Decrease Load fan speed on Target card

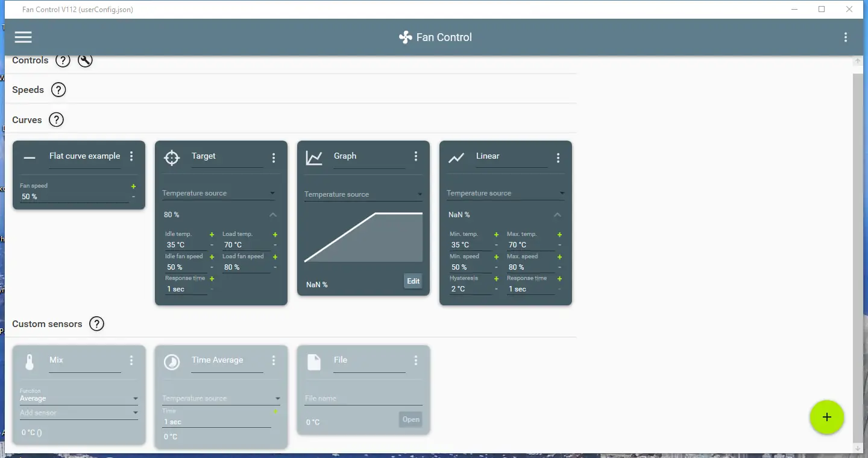(x=275, y=267)
